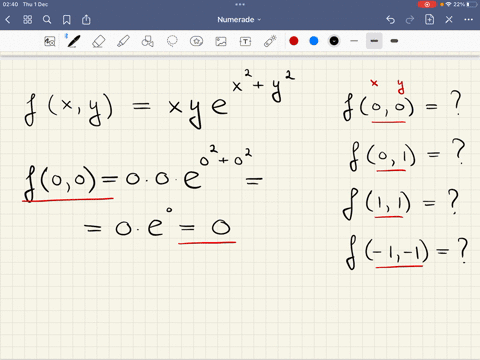The image size is (480, 360).
Task: Toggle the zoom window tool
Action: click(49, 41)
